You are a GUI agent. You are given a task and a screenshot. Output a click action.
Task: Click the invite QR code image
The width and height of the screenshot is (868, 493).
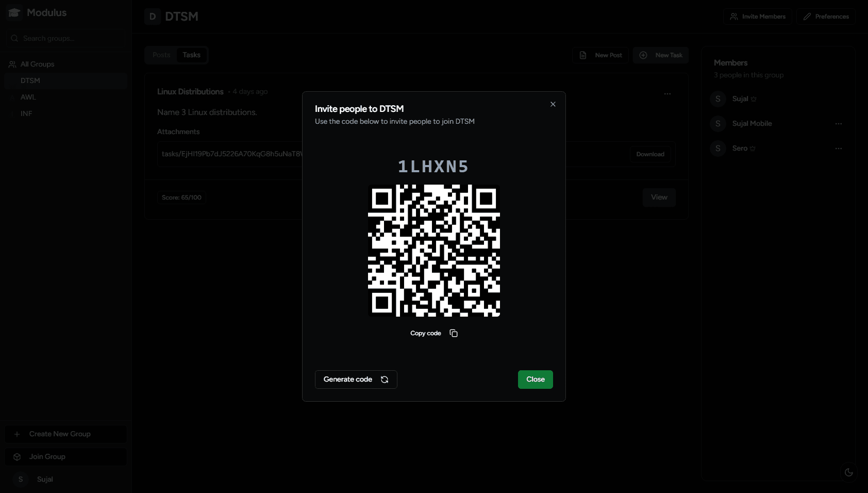(x=433, y=251)
